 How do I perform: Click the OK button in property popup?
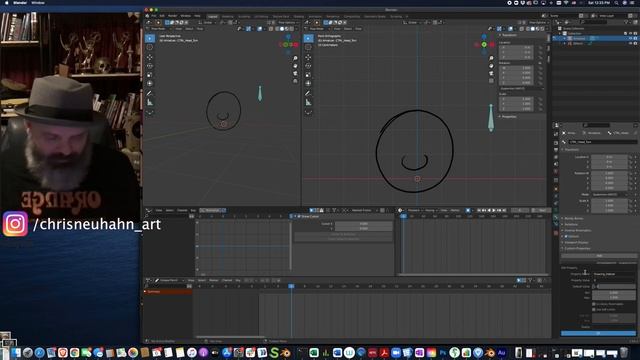[598, 333]
